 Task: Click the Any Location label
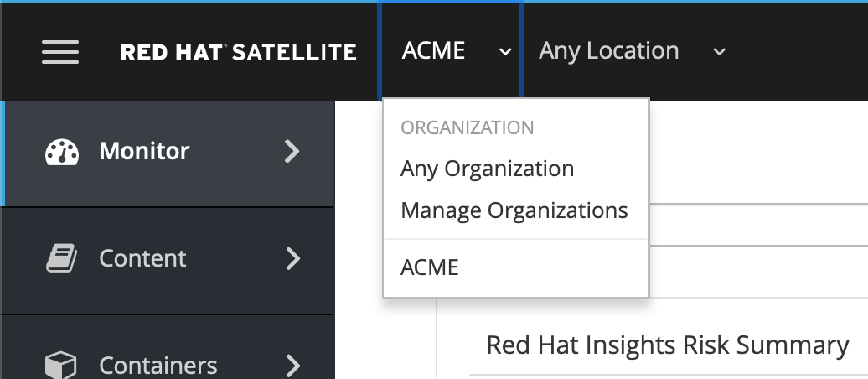(x=609, y=51)
